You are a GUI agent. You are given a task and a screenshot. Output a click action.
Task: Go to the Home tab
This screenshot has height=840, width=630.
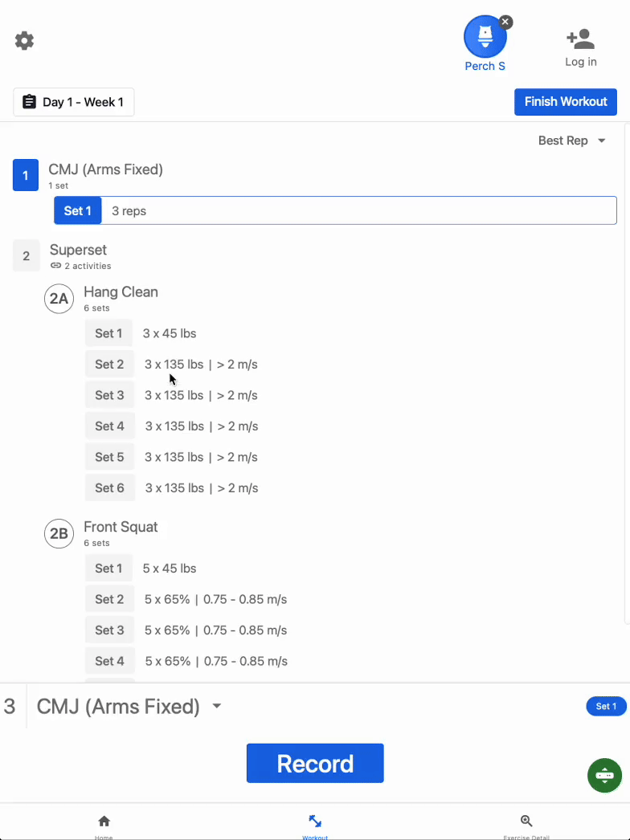[104, 826]
